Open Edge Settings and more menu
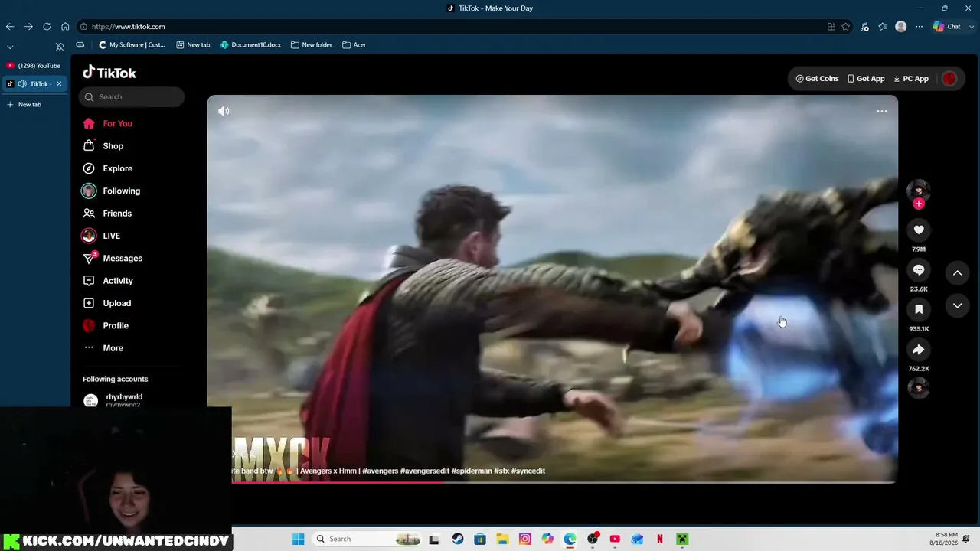This screenshot has height=551, width=980. (x=920, y=27)
